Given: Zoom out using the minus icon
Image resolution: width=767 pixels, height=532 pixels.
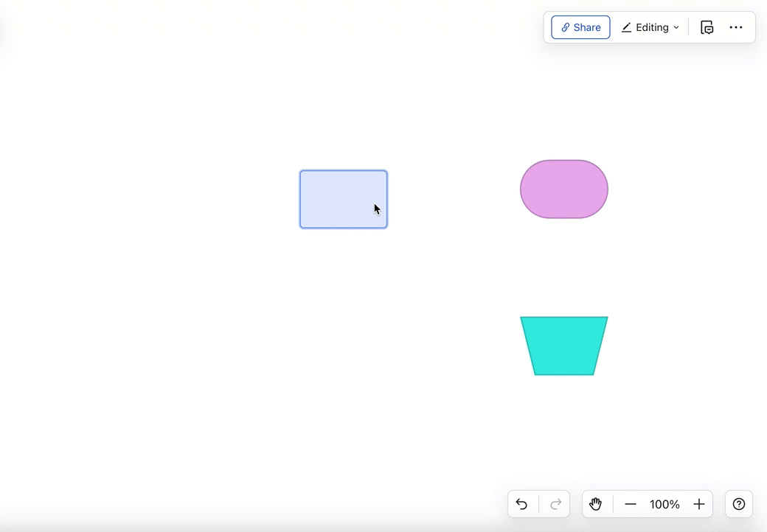Looking at the screenshot, I should tap(631, 504).
